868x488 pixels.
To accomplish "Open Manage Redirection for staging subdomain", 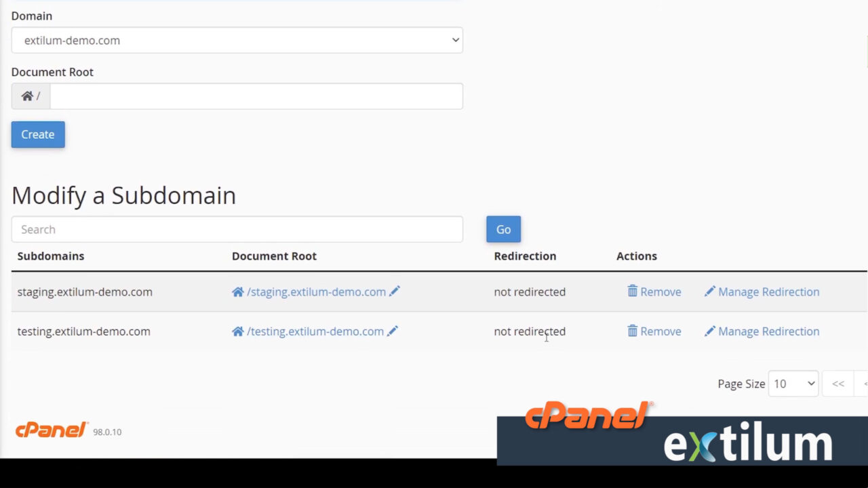I will coord(769,291).
